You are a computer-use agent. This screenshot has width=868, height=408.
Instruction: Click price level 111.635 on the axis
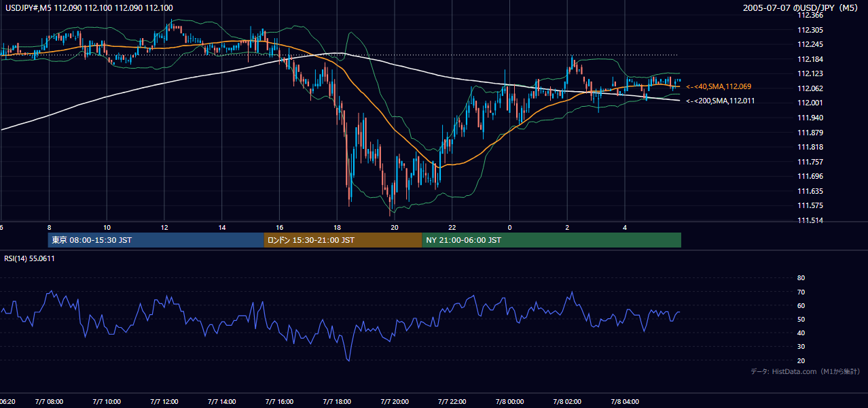point(810,191)
